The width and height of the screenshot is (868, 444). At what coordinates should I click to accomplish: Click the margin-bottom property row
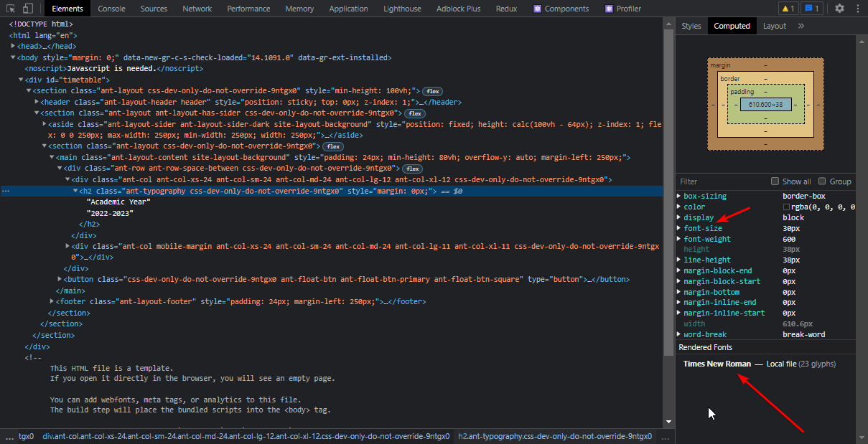[765, 292]
